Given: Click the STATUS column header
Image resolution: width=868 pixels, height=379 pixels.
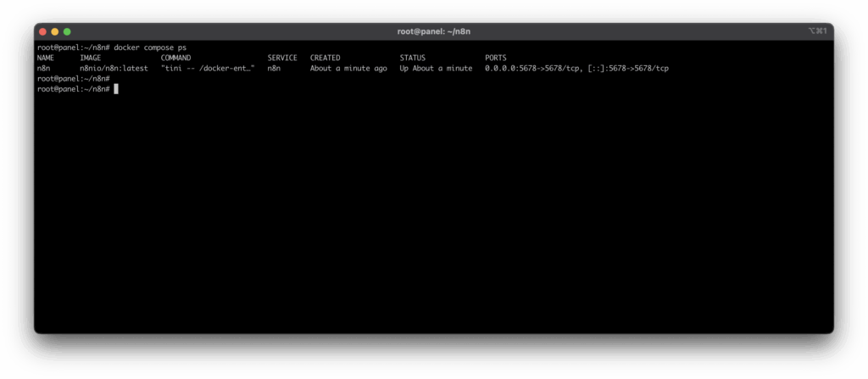Looking at the screenshot, I should pos(413,58).
